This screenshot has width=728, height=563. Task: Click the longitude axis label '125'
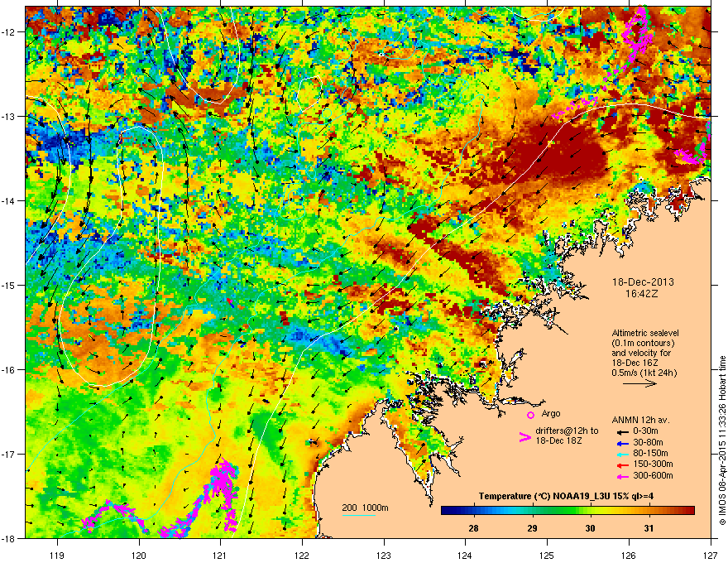click(x=547, y=556)
